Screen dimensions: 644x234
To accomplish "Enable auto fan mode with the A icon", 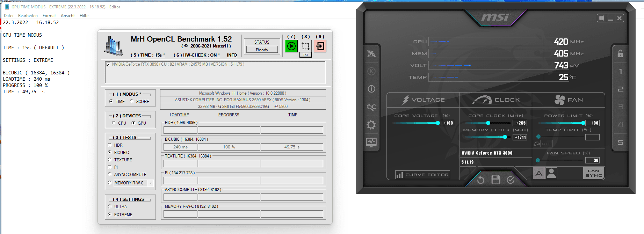I will [539, 173].
